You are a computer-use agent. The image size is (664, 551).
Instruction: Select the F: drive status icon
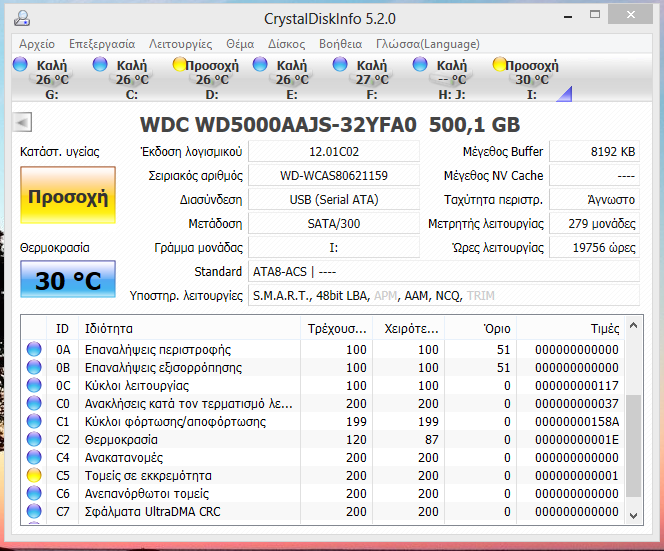coord(340,64)
